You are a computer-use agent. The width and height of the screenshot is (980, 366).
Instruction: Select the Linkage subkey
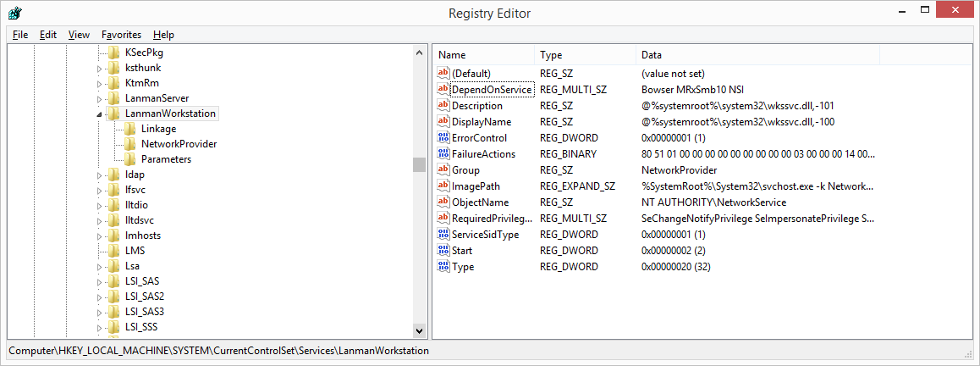[158, 129]
